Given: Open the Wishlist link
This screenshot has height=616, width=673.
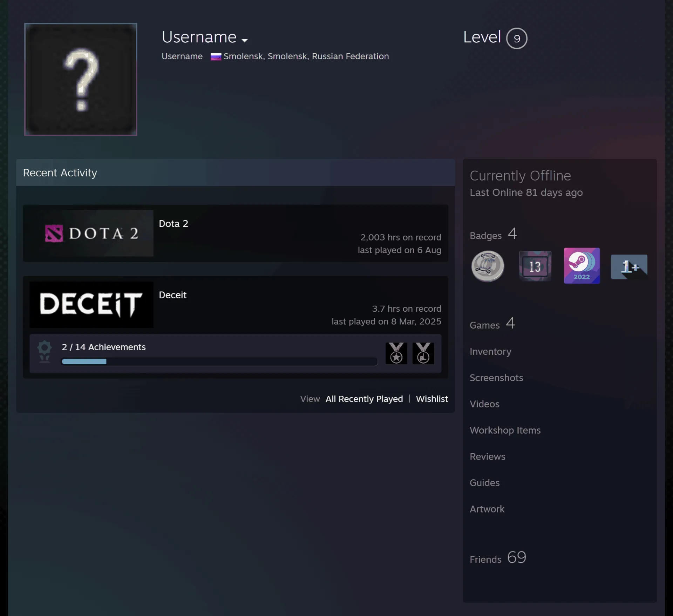Looking at the screenshot, I should (432, 399).
